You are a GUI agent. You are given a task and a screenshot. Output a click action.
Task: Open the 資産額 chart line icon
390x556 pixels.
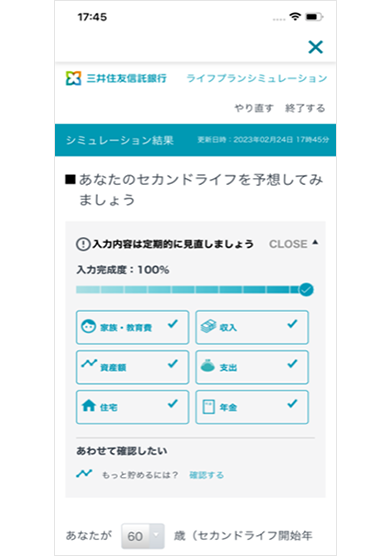(89, 363)
